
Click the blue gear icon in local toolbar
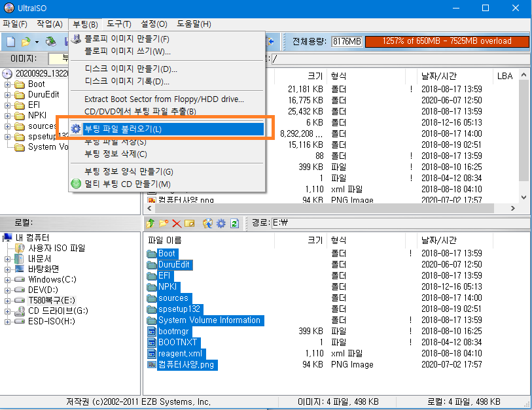tap(221, 223)
